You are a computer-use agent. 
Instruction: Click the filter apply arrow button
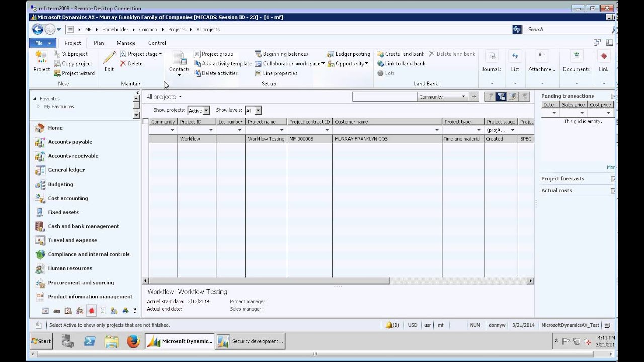[474, 97]
